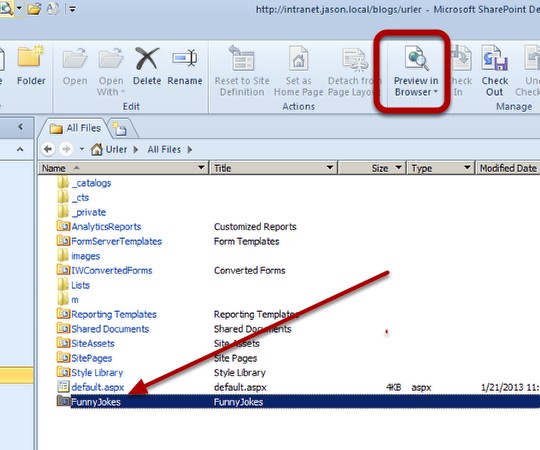The image size is (540, 450).
Task: Expand the navigation history dropdown arrow
Action: tap(82, 149)
